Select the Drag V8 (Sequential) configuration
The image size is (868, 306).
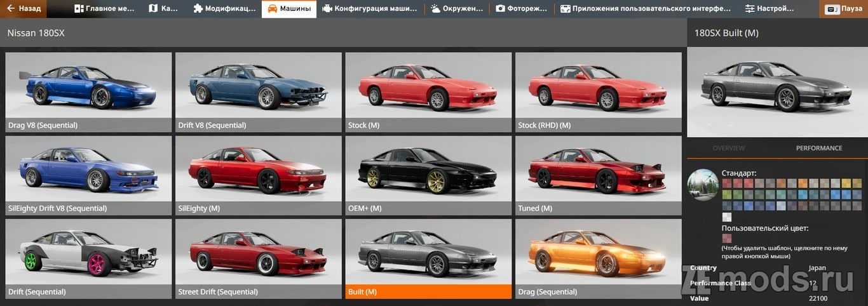[x=88, y=92]
